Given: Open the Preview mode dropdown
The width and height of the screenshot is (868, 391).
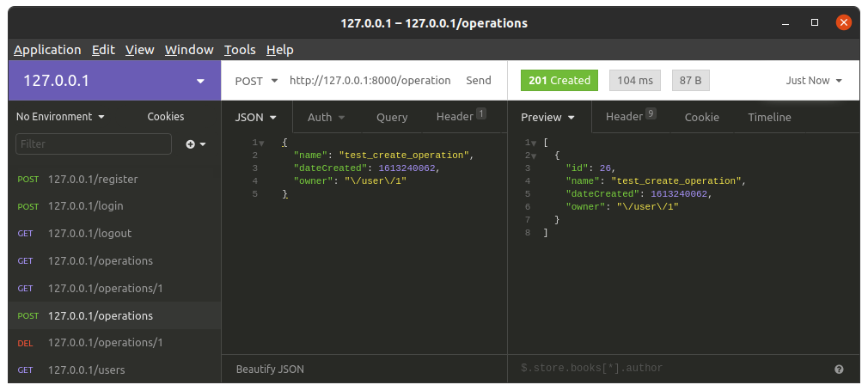Looking at the screenshot, I should point(547,118).
